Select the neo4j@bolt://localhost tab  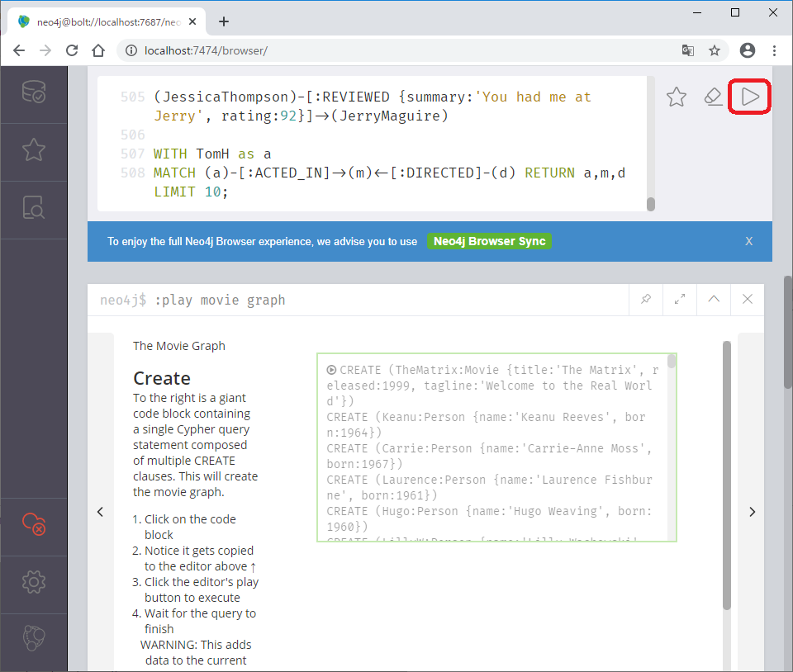[x=107, y=21]
